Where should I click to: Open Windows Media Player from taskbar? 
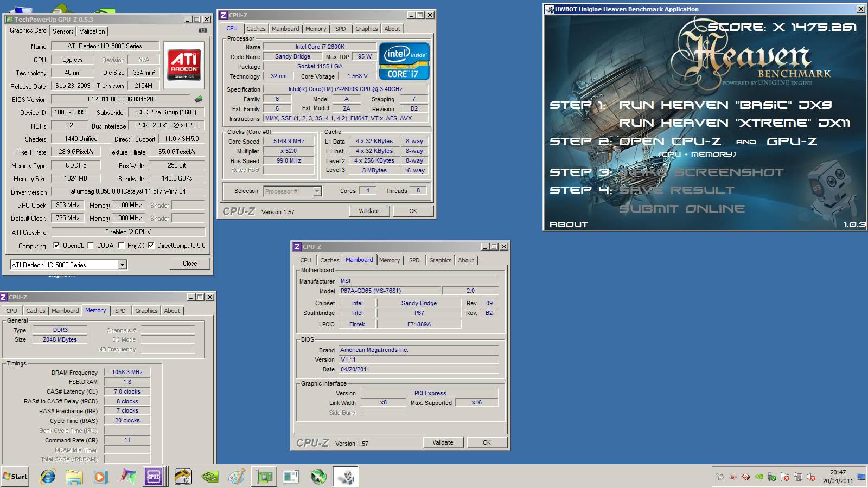100,477
